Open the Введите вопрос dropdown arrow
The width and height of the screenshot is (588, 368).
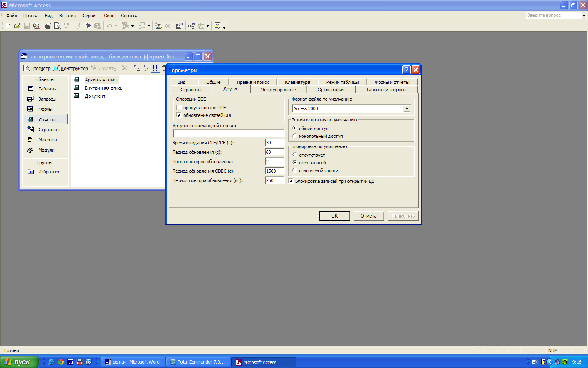point(584,16)
